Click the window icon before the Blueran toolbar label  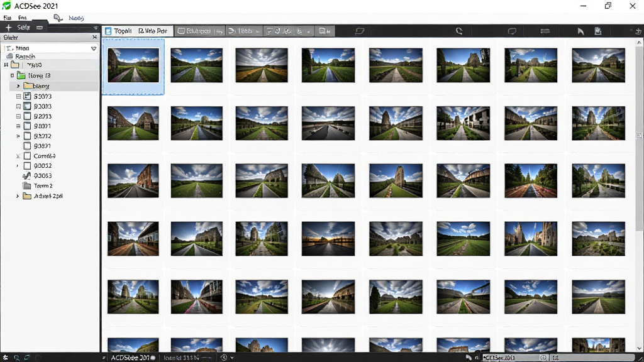[181, 31]
